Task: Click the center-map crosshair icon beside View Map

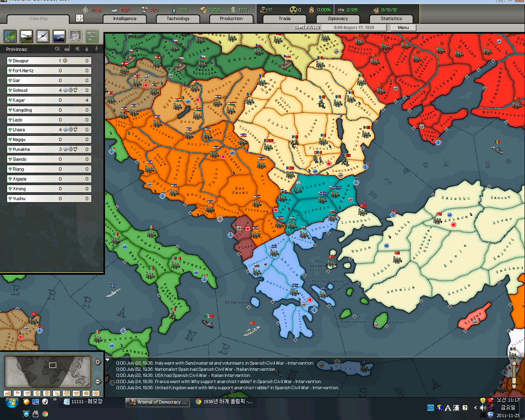Action: click(79, 18)
